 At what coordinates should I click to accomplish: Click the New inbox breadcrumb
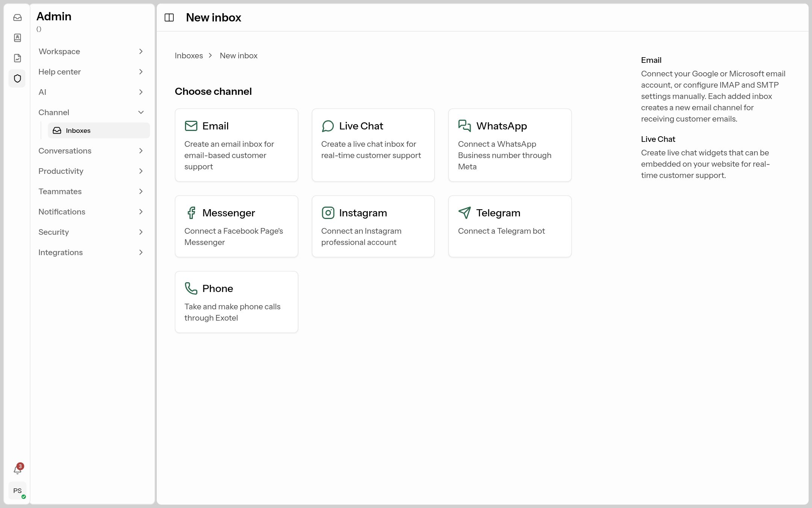tap(238, 56)
